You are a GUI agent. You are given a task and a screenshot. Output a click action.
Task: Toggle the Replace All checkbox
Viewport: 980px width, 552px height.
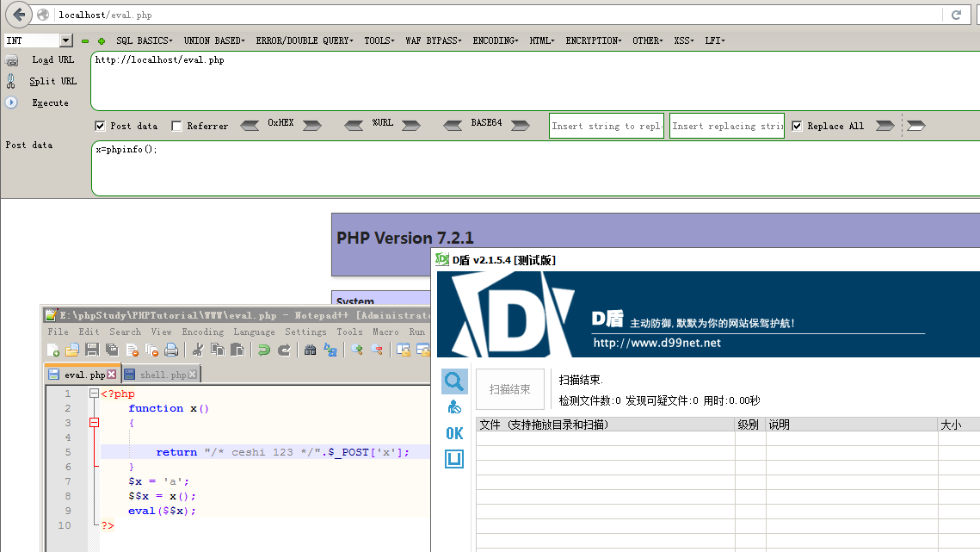click(797, 126)
